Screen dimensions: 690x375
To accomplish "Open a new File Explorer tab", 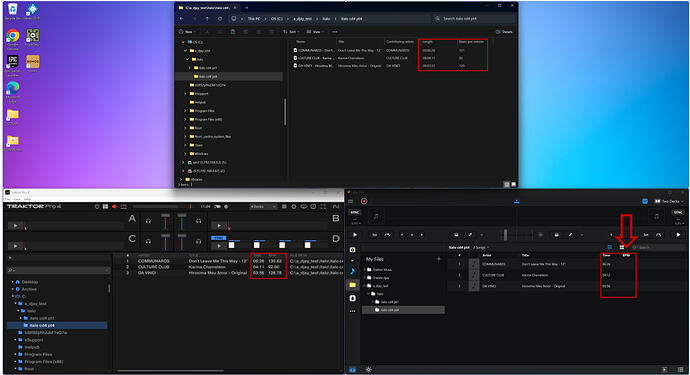I will 247,7.
